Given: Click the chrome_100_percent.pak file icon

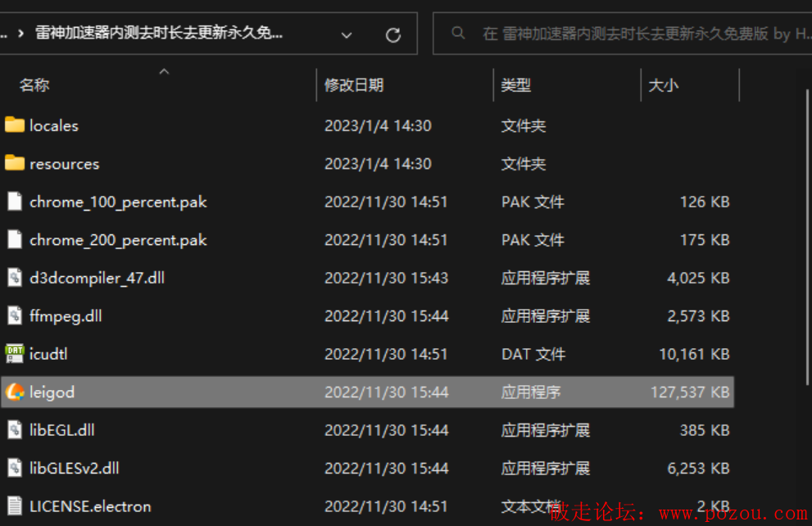Looking at the screenshot, I should (x=15, y=202).
